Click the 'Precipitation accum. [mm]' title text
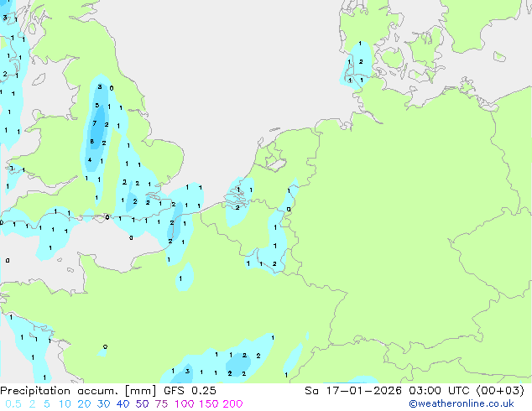This screenshot has width=532, height=411. [x=78, y=391]
